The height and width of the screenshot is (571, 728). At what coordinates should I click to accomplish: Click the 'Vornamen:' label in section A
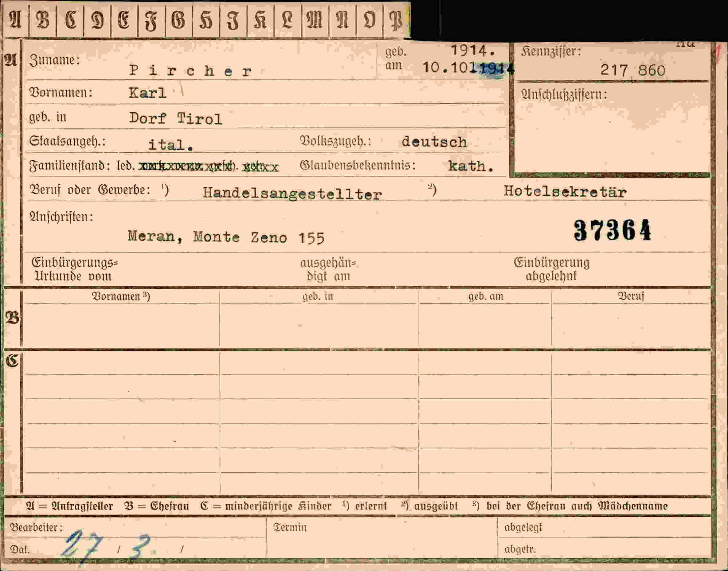(61, 92)
